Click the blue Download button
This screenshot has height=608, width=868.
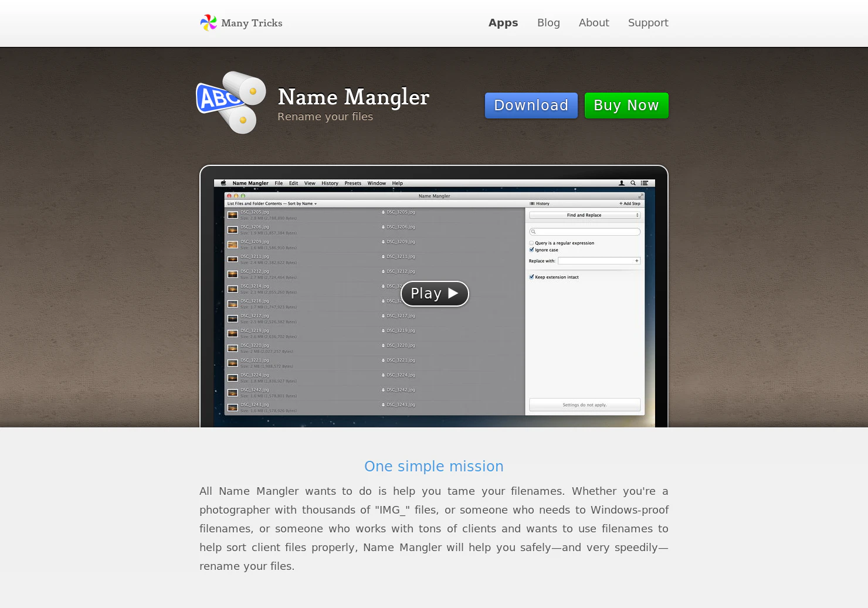pyautogui.click(x=531, y=106)
